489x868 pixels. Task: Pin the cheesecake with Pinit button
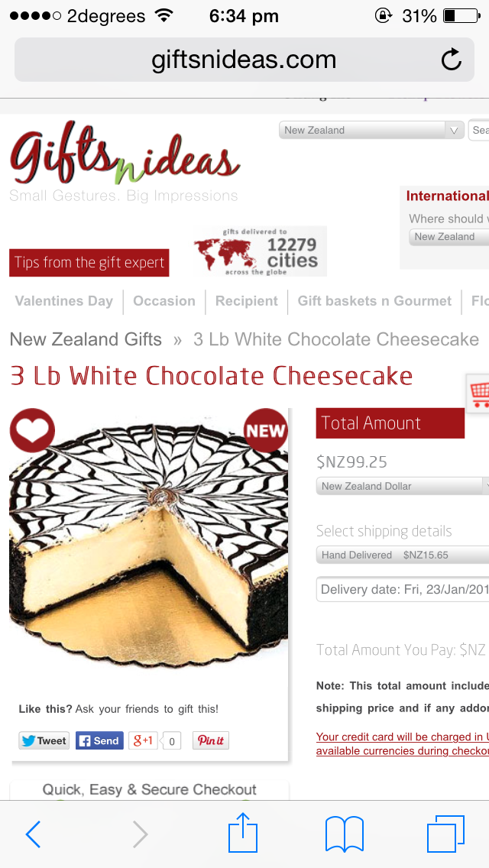(210, 740)
